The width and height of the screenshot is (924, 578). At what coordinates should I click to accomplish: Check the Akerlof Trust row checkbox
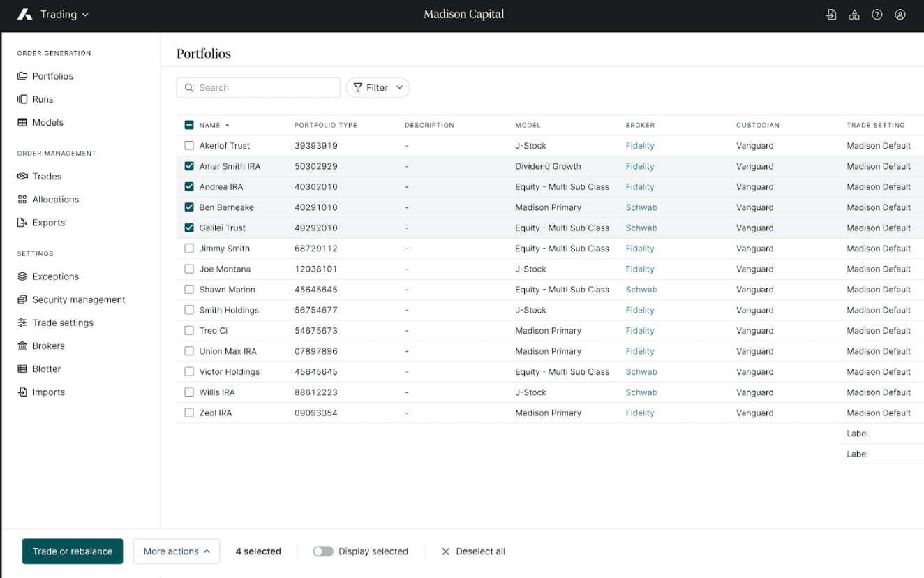pyautogui.click(x=189, y=146)
